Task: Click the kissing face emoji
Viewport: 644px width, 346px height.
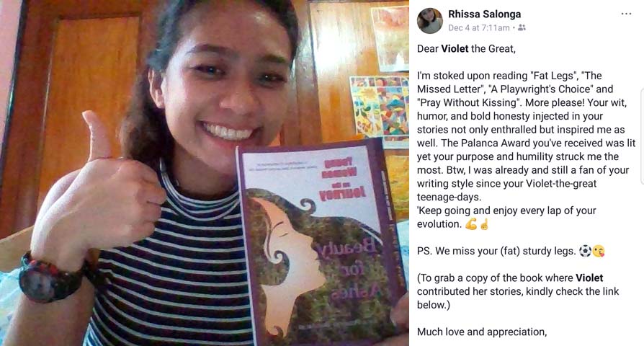Action: click(599, 251)
